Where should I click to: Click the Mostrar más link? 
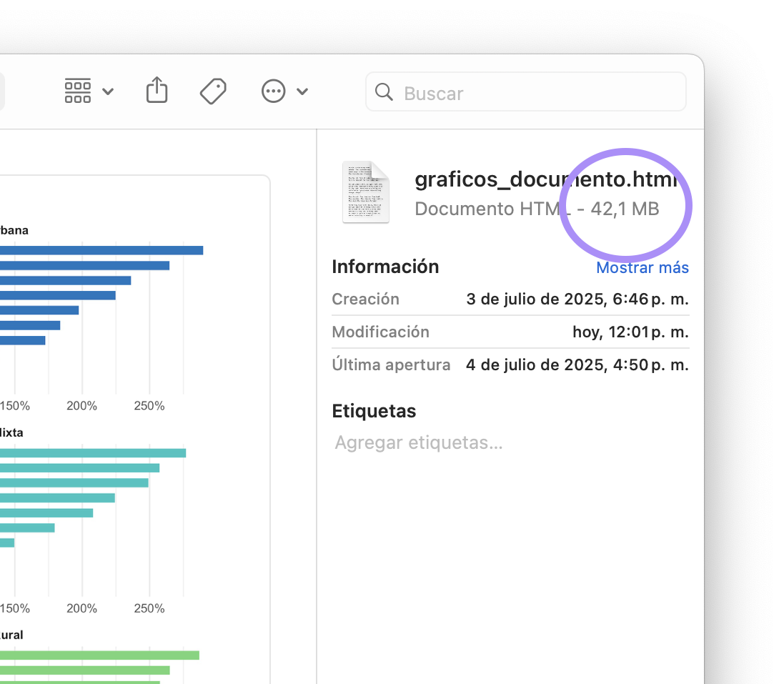(x=642, y=267)
